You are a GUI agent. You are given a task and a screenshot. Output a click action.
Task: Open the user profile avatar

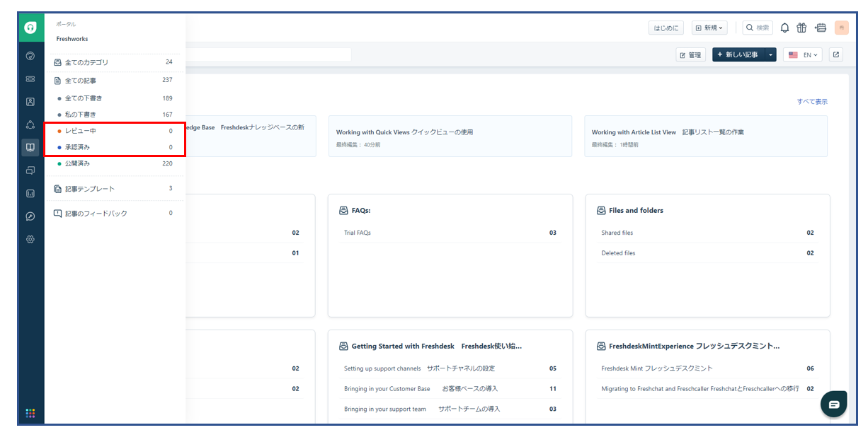[x=842, y=28]
